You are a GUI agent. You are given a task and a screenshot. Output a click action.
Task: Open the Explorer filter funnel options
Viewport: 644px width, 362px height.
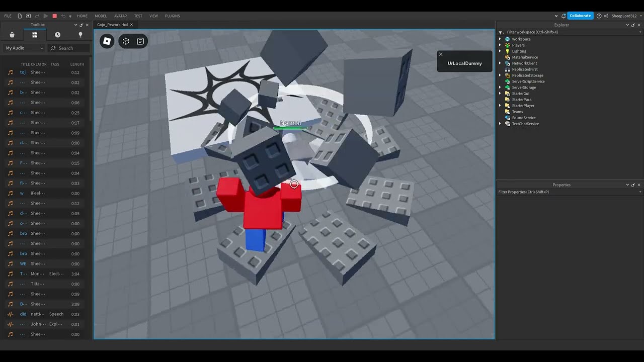tap(501, 32)
